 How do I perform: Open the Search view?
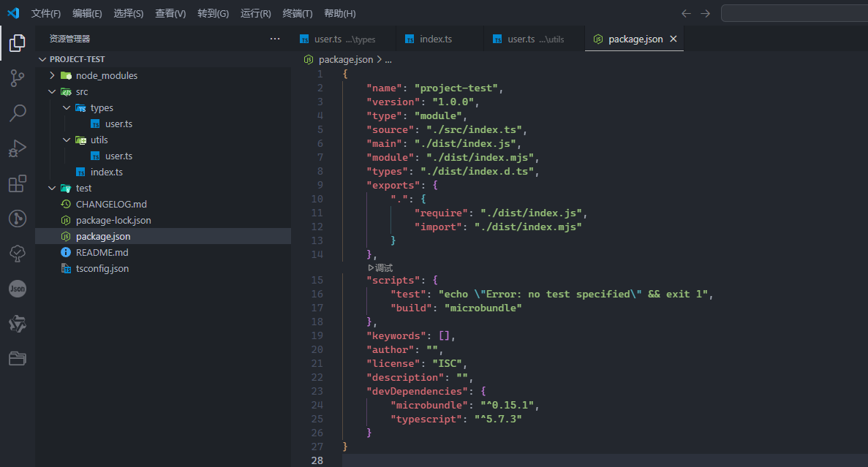click(x=18, y=113)
